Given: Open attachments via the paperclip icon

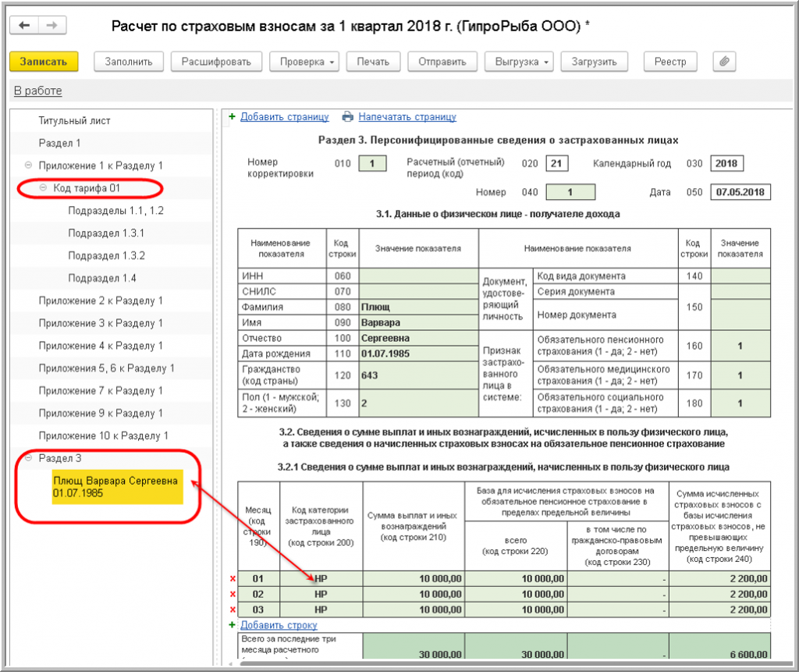Looking at the screenshot, I should point(724,62).
